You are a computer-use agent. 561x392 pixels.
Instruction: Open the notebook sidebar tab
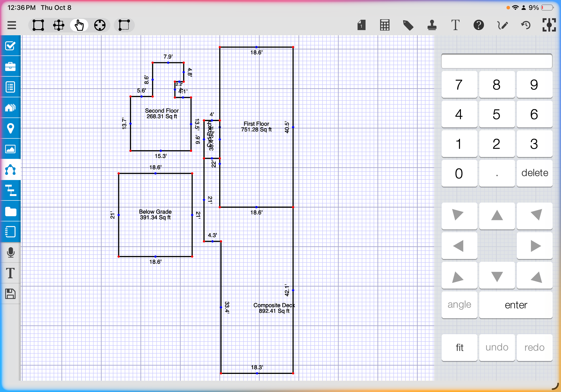(10, 232)
